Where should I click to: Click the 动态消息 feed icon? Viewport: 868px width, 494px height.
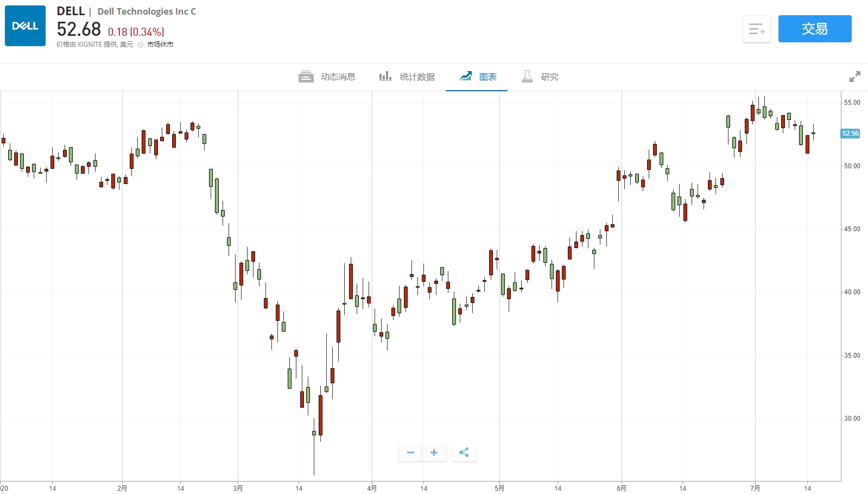tap(306, 77)
